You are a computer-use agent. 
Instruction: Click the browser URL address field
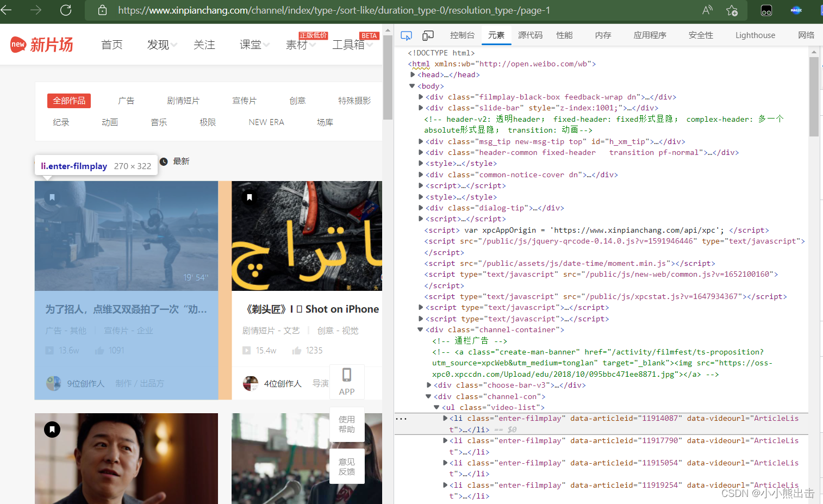pyautogui.click(x=334, y=10)
